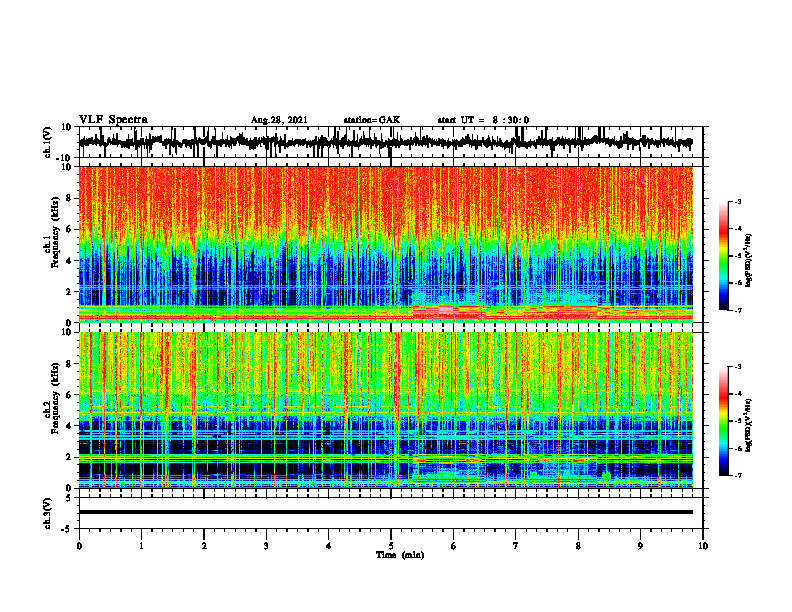Click the "station=GAK" header text

[x=372, y=120]
